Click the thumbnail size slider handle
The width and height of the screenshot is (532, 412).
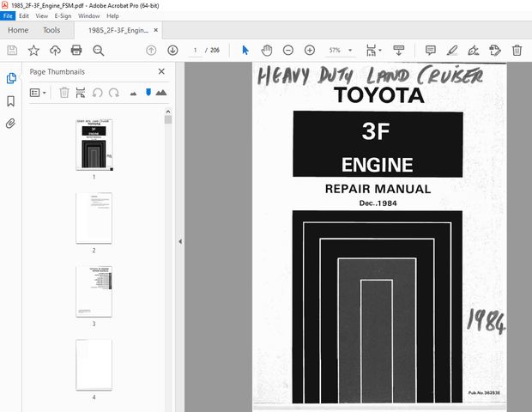tap(148, 92)
